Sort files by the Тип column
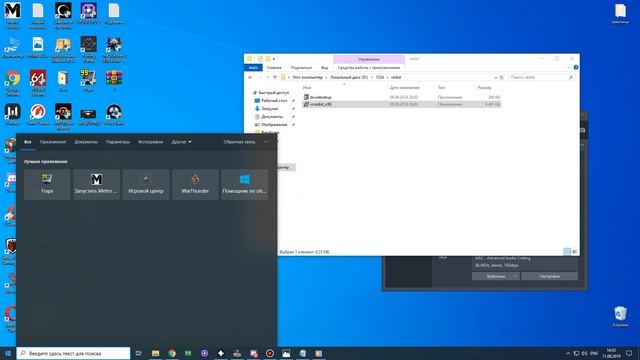The height and width of the screenshot is (360, 640). click(441, 88)
